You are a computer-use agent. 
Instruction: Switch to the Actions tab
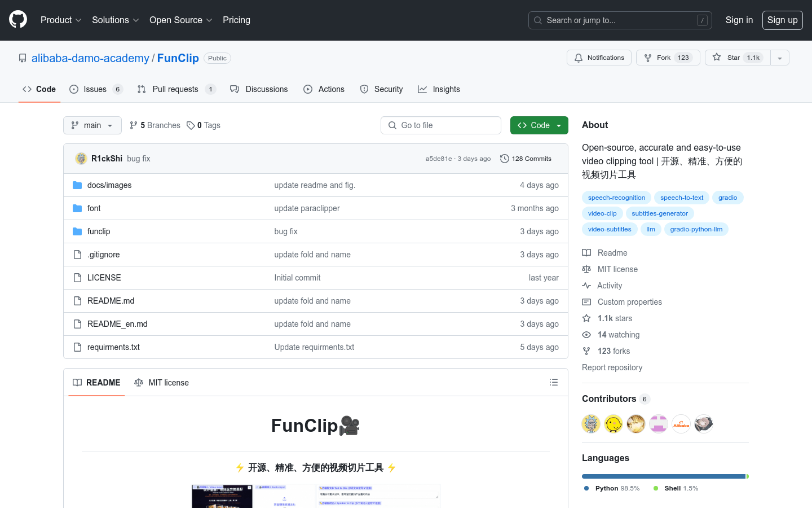[324, 89]
